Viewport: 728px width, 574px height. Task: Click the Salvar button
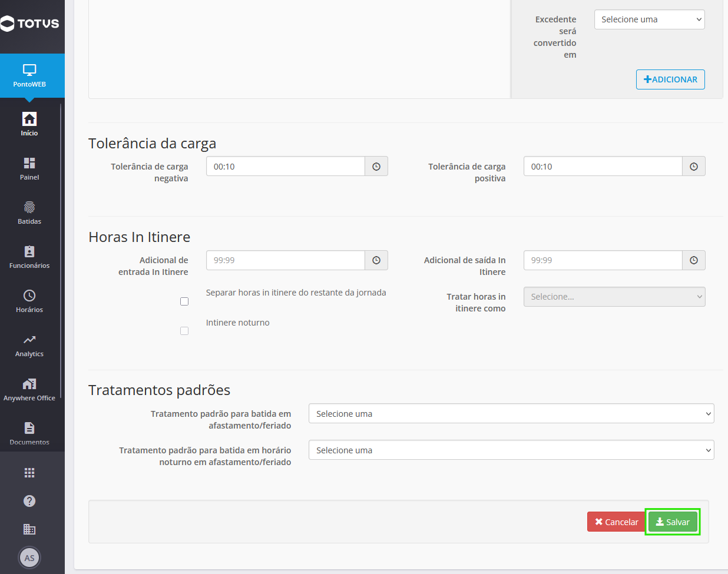[673, 522]
